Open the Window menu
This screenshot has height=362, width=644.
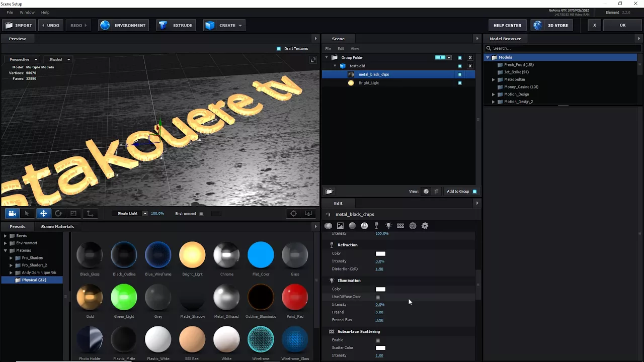(27, 12)
